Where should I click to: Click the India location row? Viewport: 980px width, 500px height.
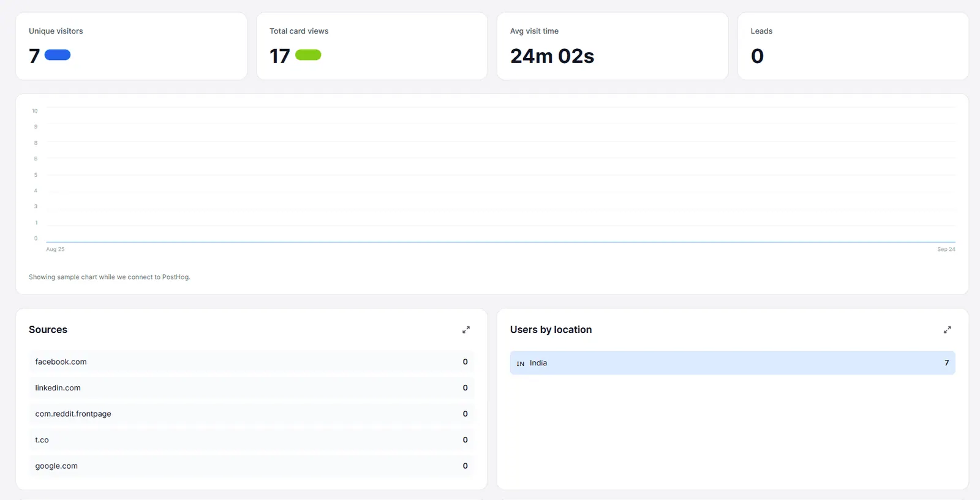click(x=733, y=363)
